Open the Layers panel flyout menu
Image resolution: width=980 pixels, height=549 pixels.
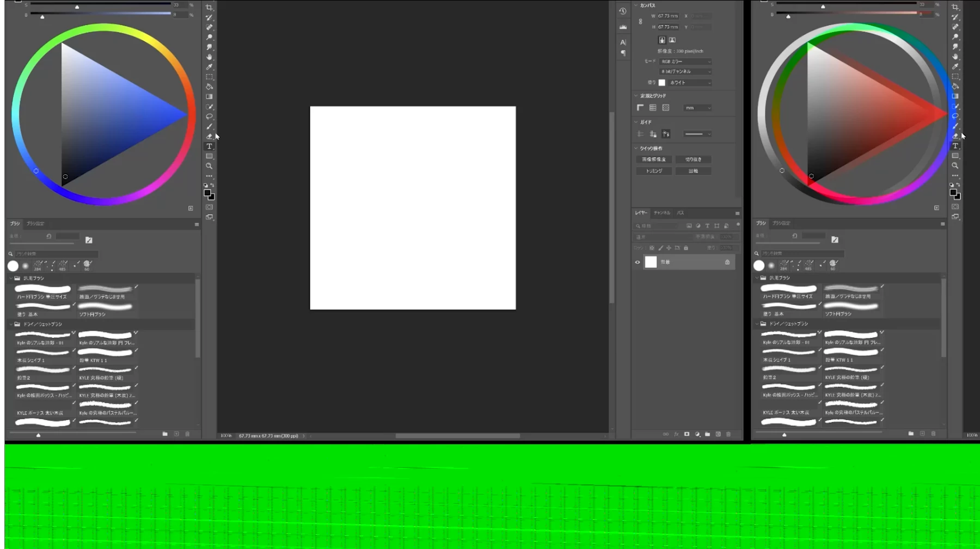[737, 213]
